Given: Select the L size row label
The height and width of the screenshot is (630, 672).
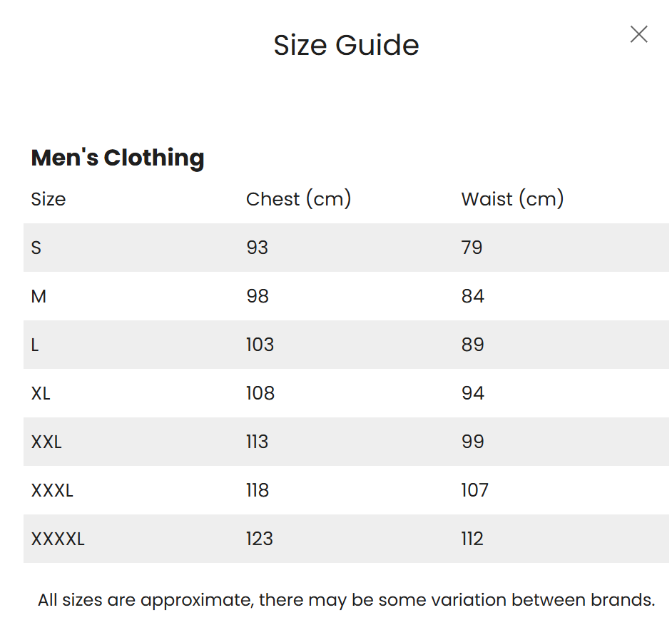Looking at the screenshot, I should pyautogui.click(x=35, y=345).
